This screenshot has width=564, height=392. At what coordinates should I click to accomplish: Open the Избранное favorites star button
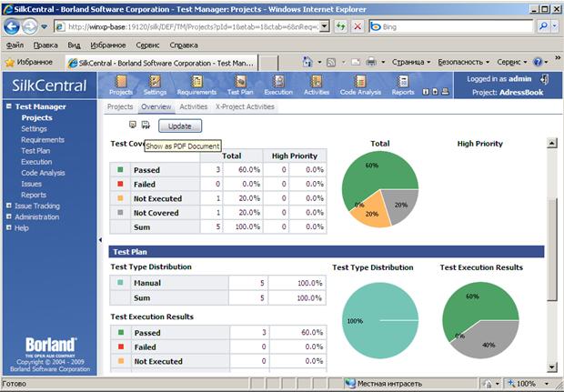click(29, 62)
